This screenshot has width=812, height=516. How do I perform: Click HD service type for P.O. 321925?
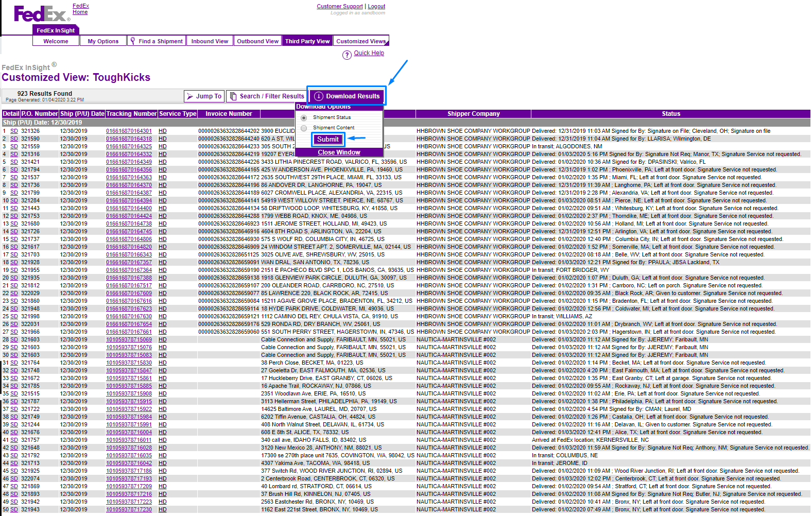click(x=163, y=471)
